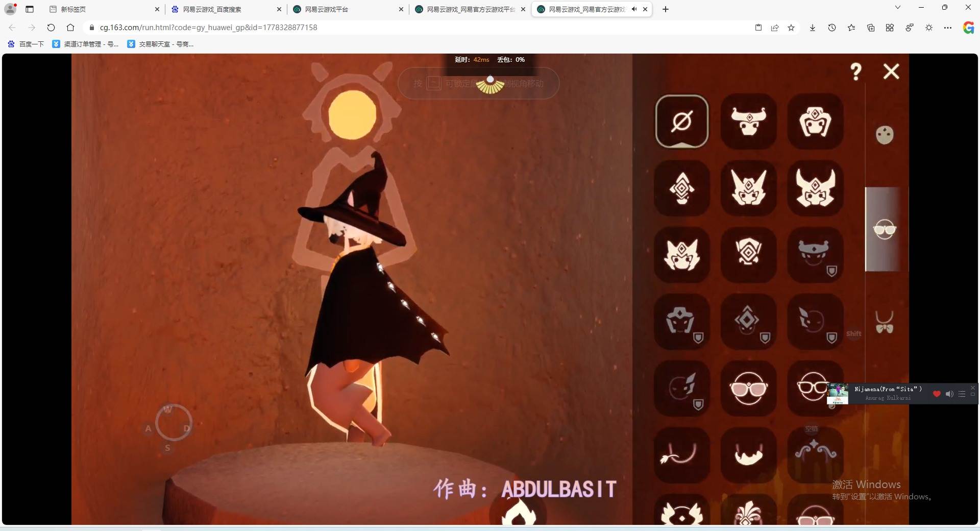Tap the flame icon at bottom center
The height and width of the screenshot is (531, 980).
pos(519,512)
